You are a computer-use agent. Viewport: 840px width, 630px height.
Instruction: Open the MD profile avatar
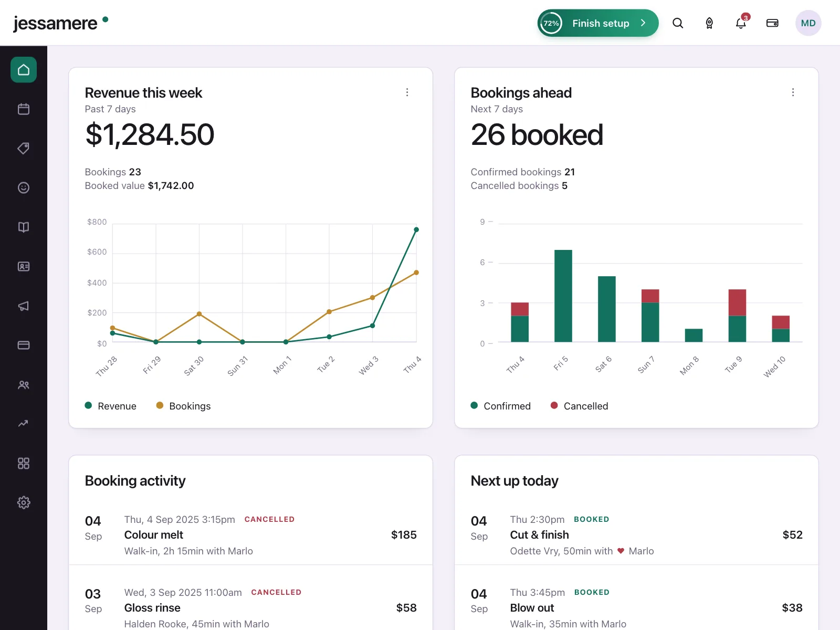pos(808,23)
